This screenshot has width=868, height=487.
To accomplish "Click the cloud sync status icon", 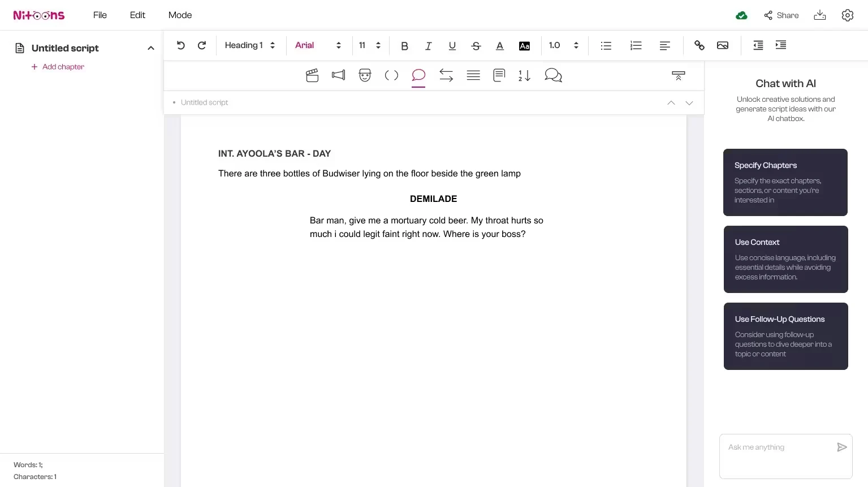I will point(741,15).
